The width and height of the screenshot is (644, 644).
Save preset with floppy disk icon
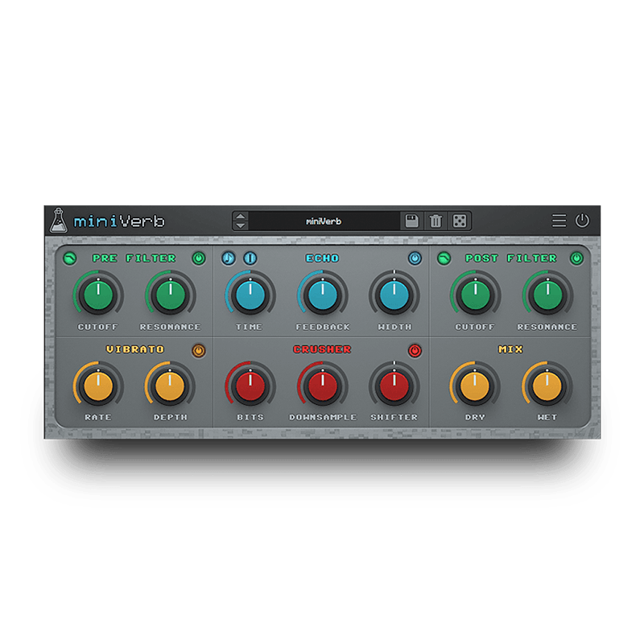411,221
